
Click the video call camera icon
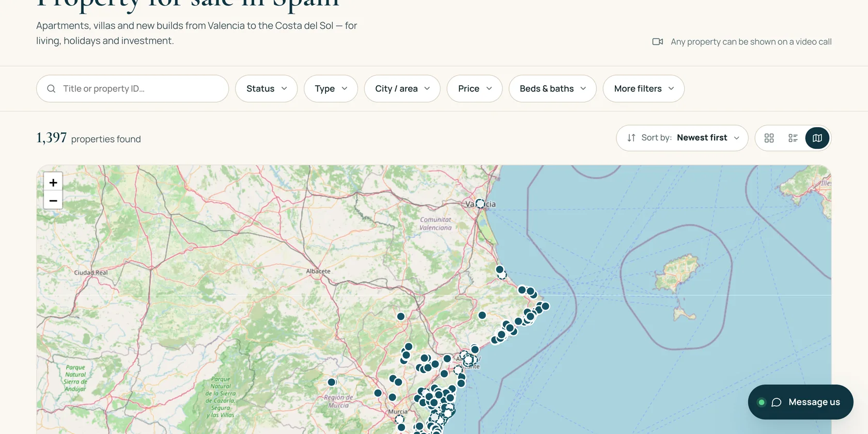(657, 42)
